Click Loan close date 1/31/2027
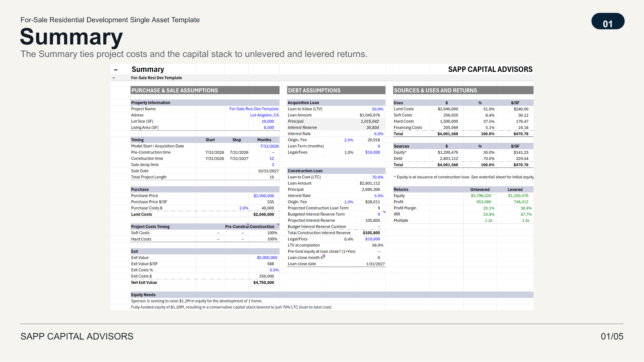 point(375,264)
